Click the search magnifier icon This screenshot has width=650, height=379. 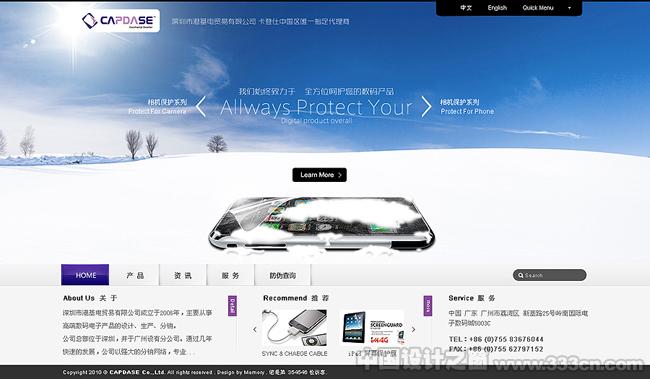(x=521, y=275)
